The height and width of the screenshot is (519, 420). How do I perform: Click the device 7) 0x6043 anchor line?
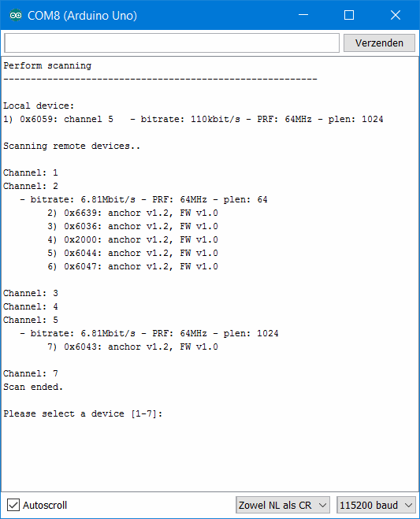coord(132,347)
